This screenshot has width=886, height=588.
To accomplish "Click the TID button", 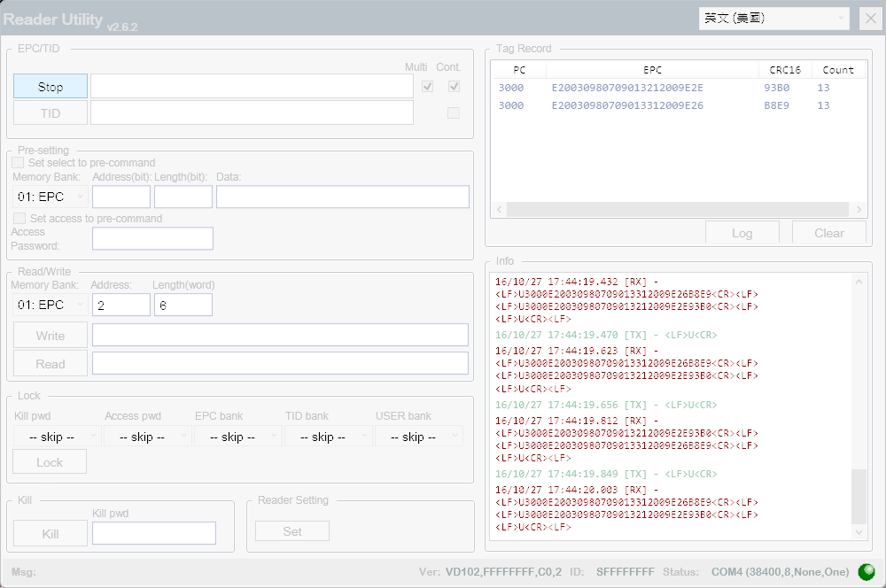I will click(x=51, y=113).
